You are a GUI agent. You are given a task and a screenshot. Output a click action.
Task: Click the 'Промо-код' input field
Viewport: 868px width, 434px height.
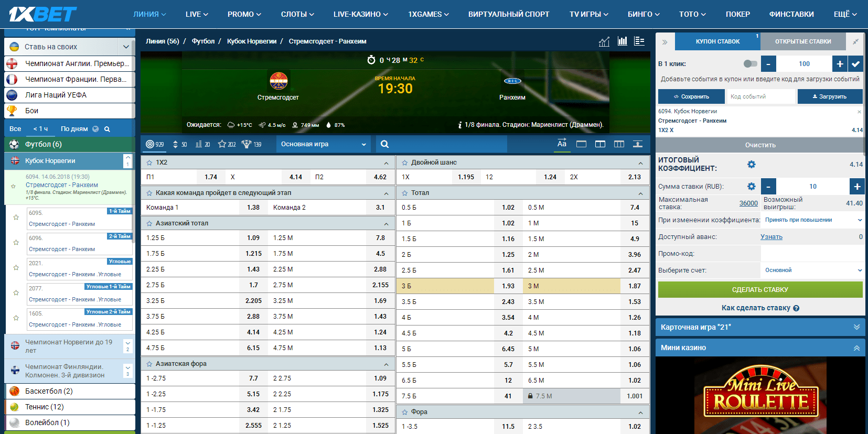(x=812, y=254)
